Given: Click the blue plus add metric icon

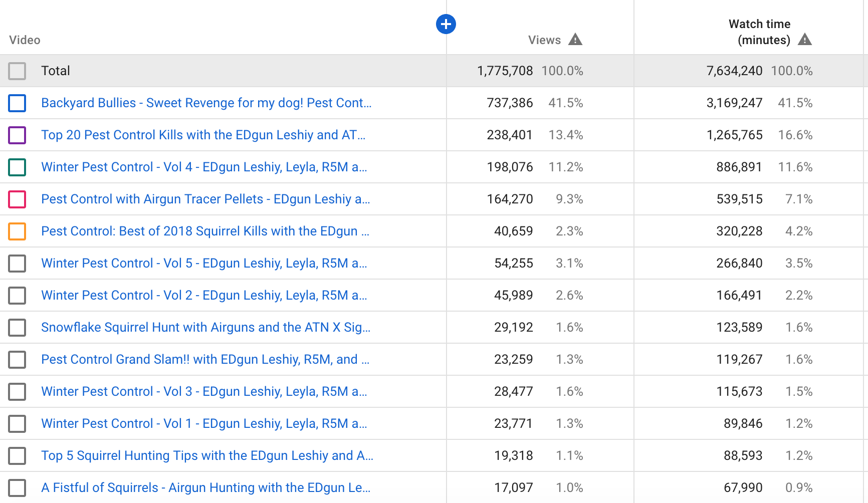Looking at the screenshot, I should pos(446,24).
